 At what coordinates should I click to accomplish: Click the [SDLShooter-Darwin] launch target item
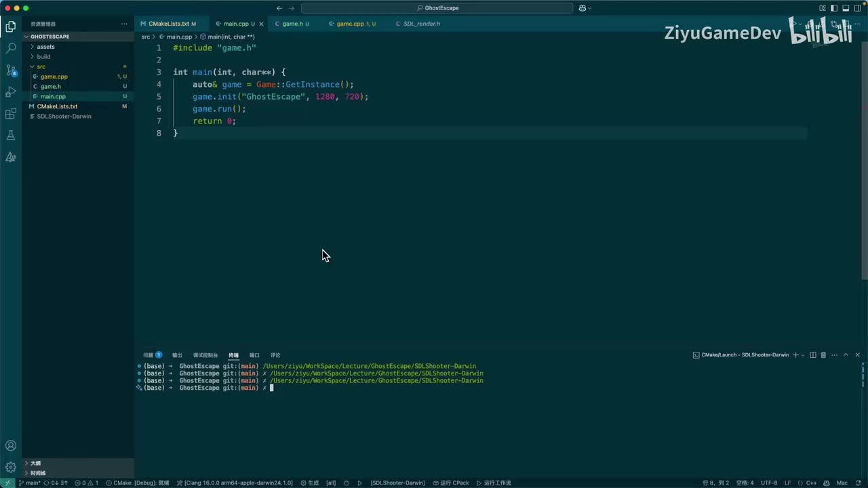[x=397, y=483]
